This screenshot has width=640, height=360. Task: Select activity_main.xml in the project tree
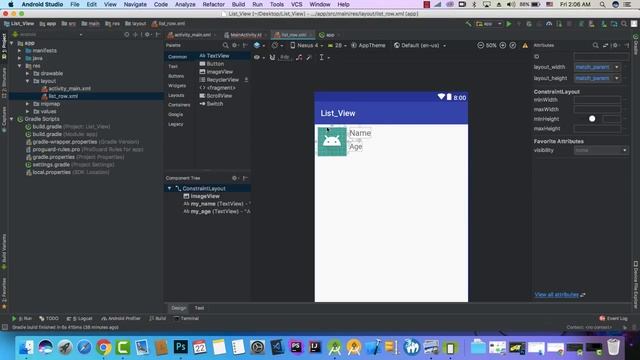click(x=69, y=89)
